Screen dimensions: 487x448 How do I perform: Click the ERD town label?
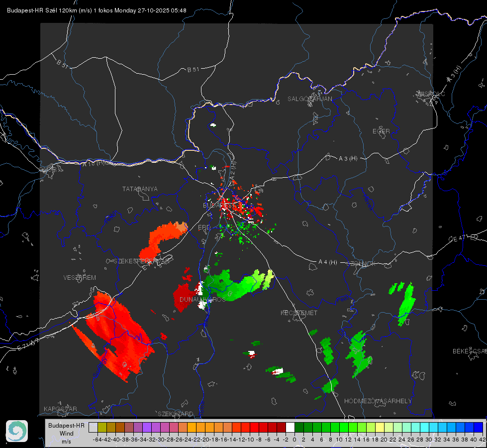(204, 227)
